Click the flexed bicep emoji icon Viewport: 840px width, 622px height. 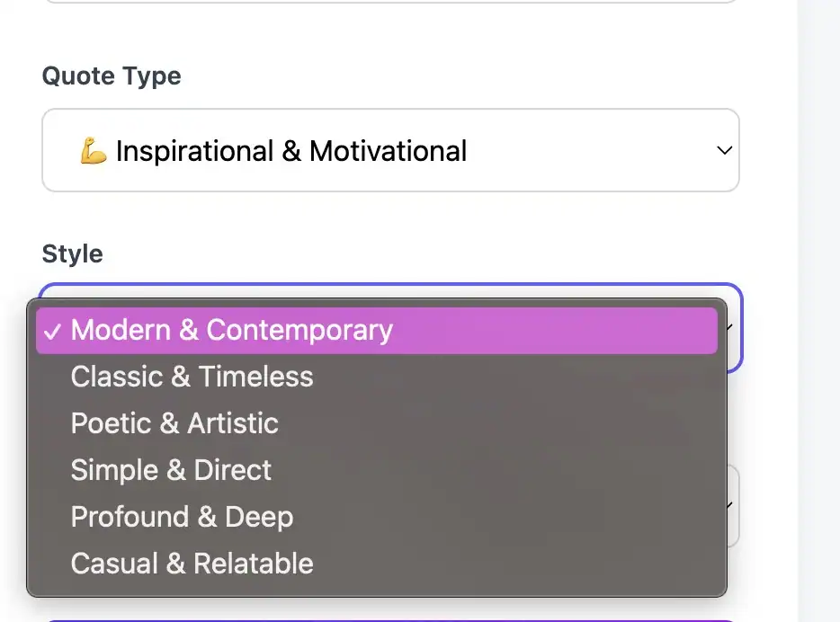click(94, 151)
